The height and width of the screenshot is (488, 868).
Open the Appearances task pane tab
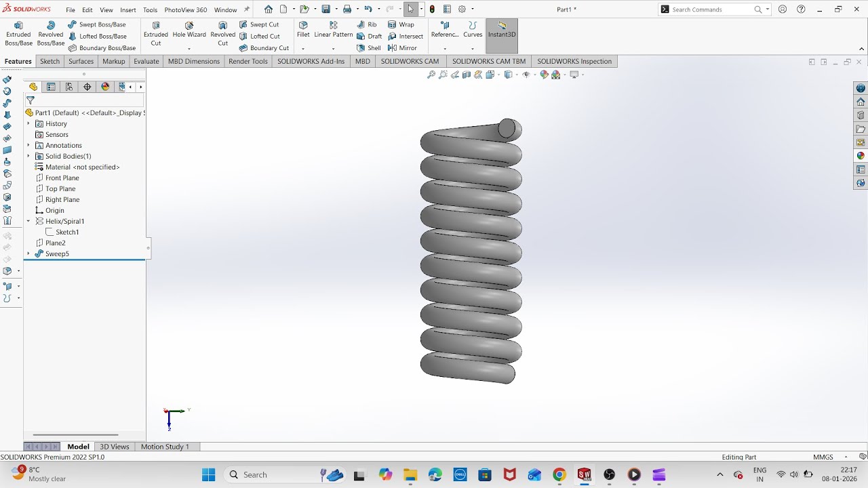click(x=861, y=156)
